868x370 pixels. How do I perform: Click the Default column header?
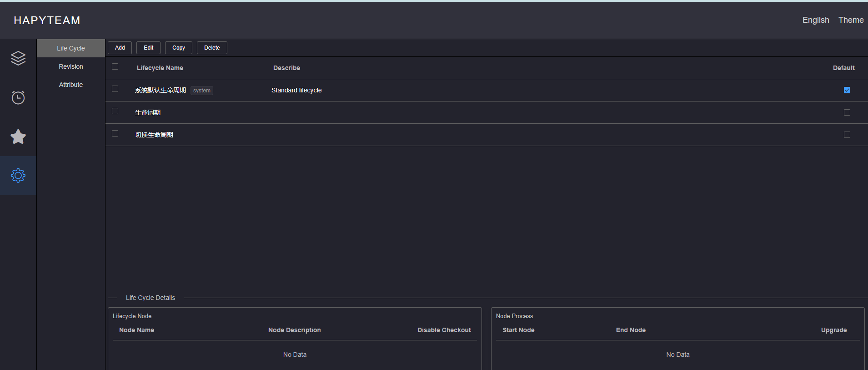844,68
